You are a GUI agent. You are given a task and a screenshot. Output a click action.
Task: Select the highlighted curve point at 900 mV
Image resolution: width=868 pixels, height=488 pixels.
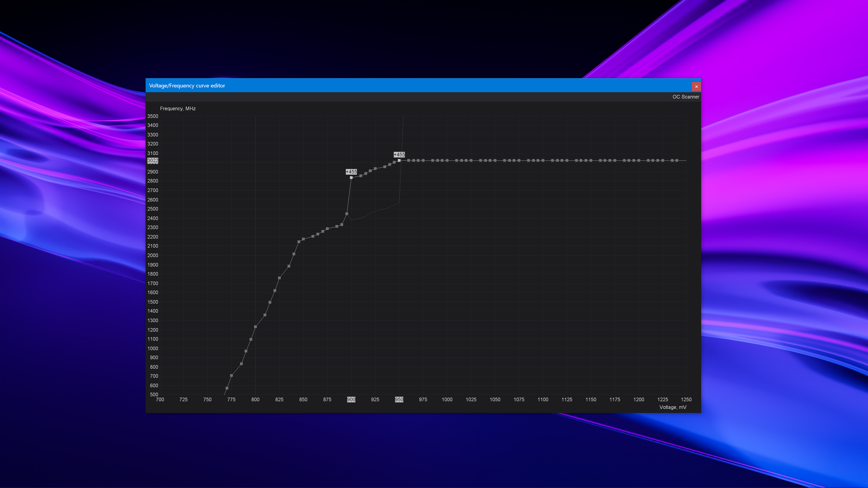click(351, 178)
